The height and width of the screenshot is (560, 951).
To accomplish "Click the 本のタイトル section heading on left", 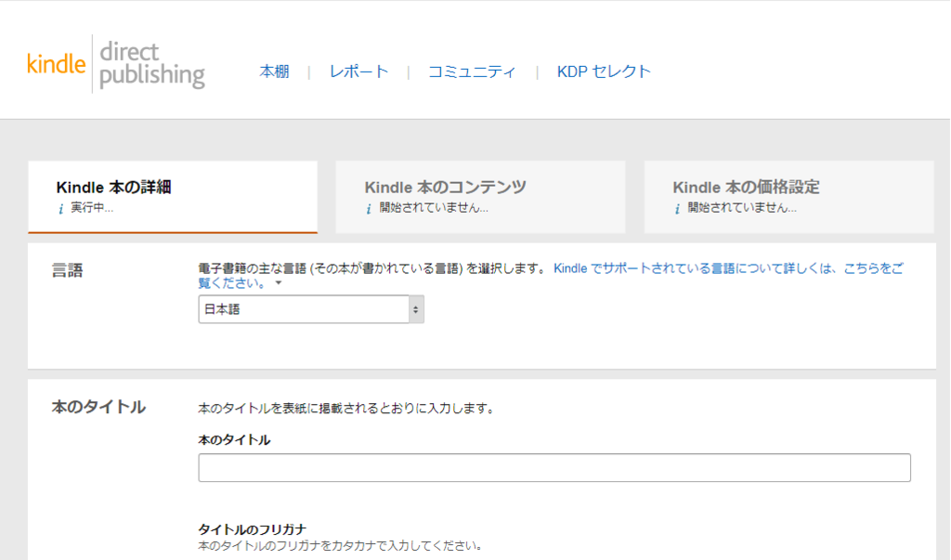I will click(x=98, y=407).
